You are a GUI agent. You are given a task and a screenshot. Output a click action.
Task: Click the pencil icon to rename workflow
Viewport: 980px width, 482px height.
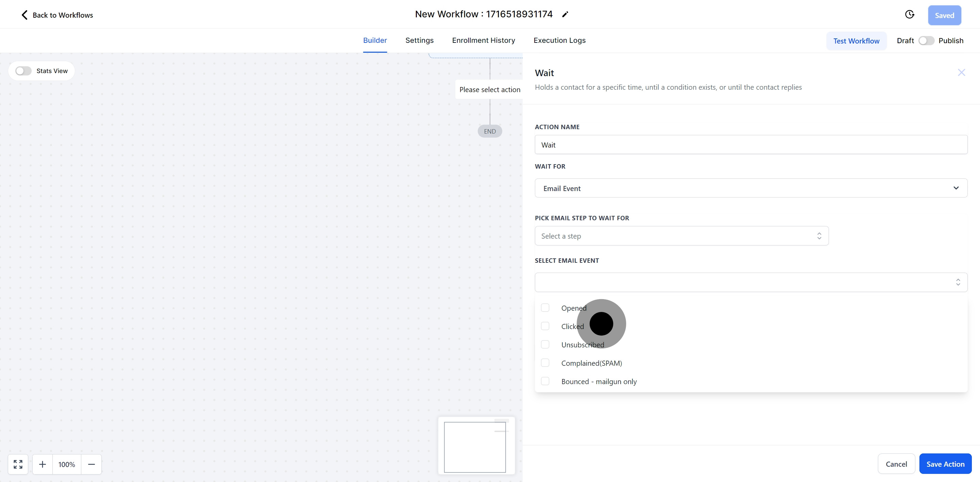pyautogui.click(x=565, y=14)
